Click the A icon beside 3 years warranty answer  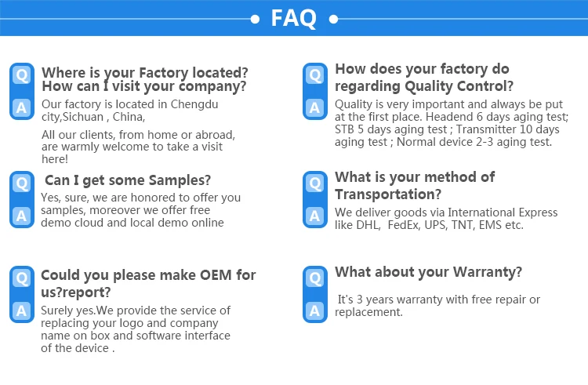coord(314,310)
